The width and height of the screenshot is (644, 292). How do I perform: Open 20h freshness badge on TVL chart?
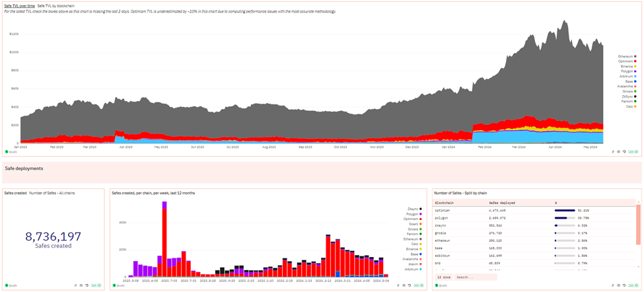point(633,151)
